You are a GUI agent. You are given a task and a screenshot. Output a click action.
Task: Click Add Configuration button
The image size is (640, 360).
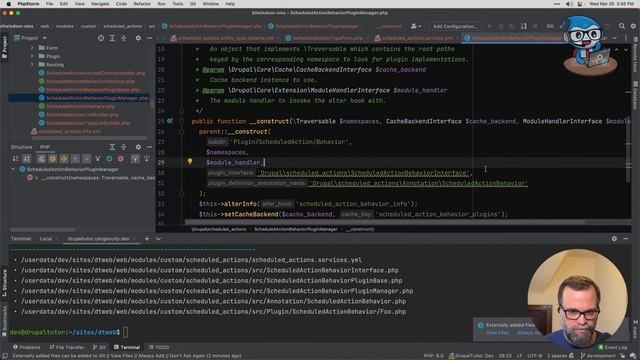click(455, 26)
